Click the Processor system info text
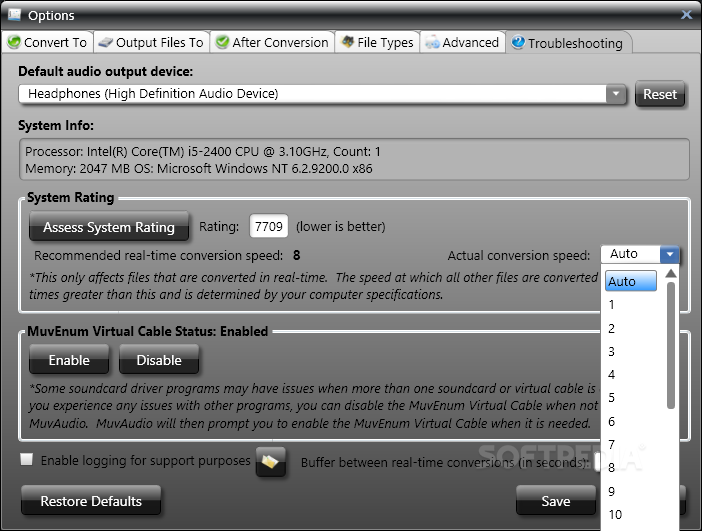Viewport: 702px width, 531px height. (x=203, y=152)
